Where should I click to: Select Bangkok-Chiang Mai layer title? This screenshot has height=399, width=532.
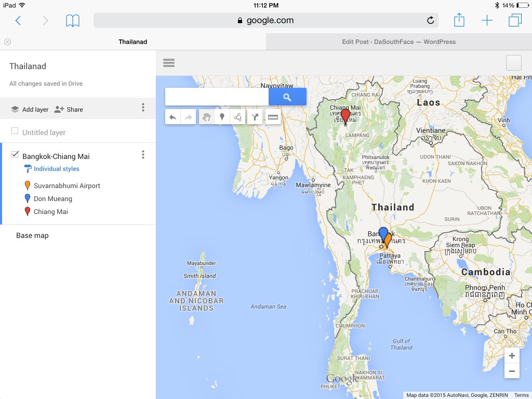[x=56, y=156]
